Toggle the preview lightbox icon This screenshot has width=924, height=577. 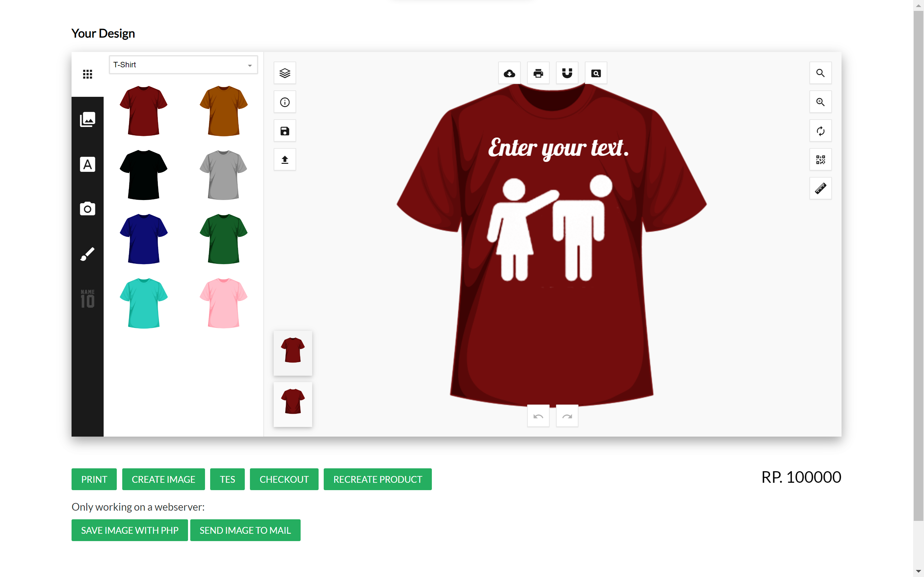click(596, 73)
